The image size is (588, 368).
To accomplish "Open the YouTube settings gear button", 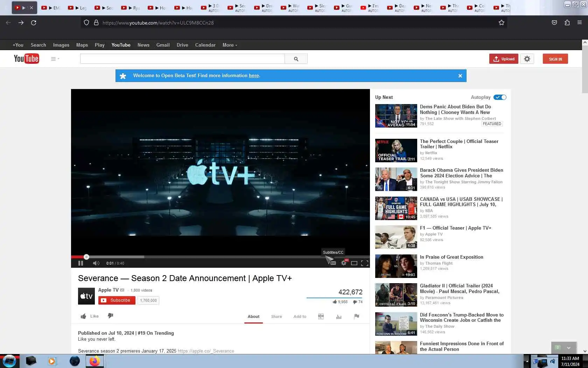I will 527,59.
